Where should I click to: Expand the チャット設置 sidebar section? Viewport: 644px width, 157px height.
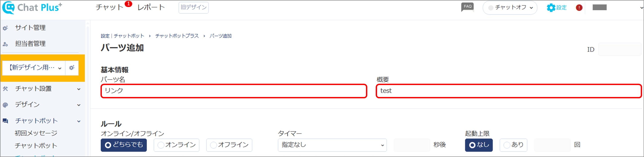[43, 89]
